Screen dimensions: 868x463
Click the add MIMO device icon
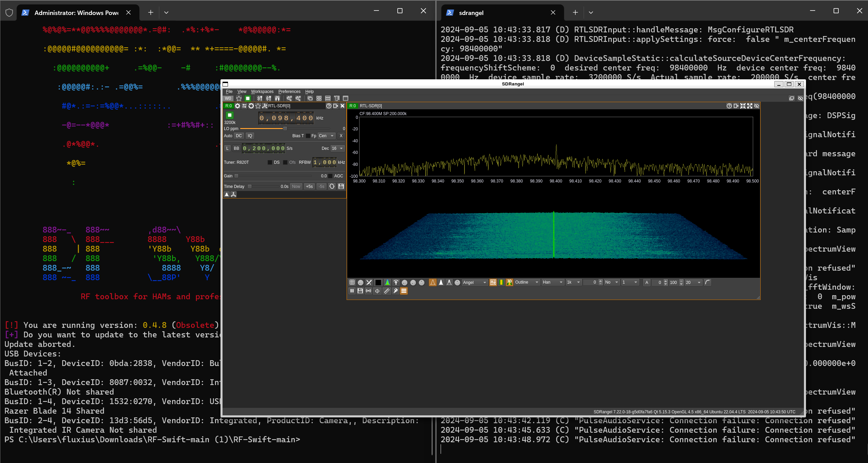click(x=277, y=98)
